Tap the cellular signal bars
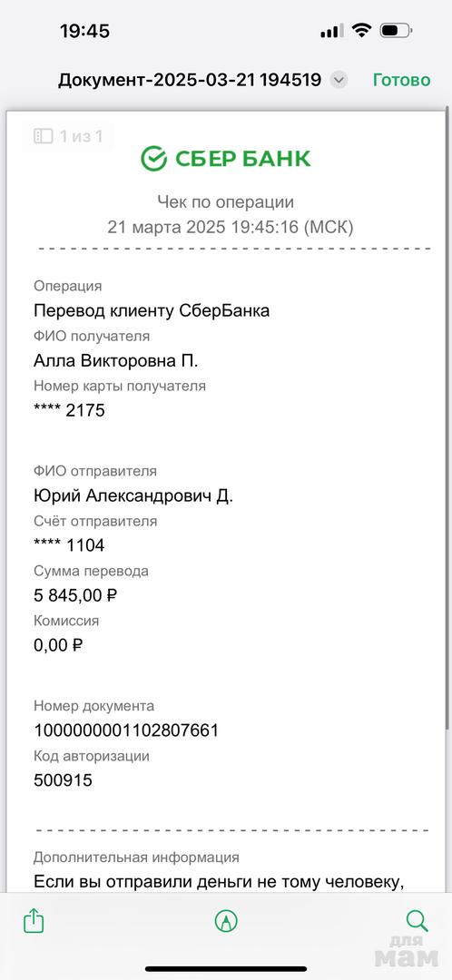This screenshot has width=452, height=980. pyautogui.click(x=331, y=31)
